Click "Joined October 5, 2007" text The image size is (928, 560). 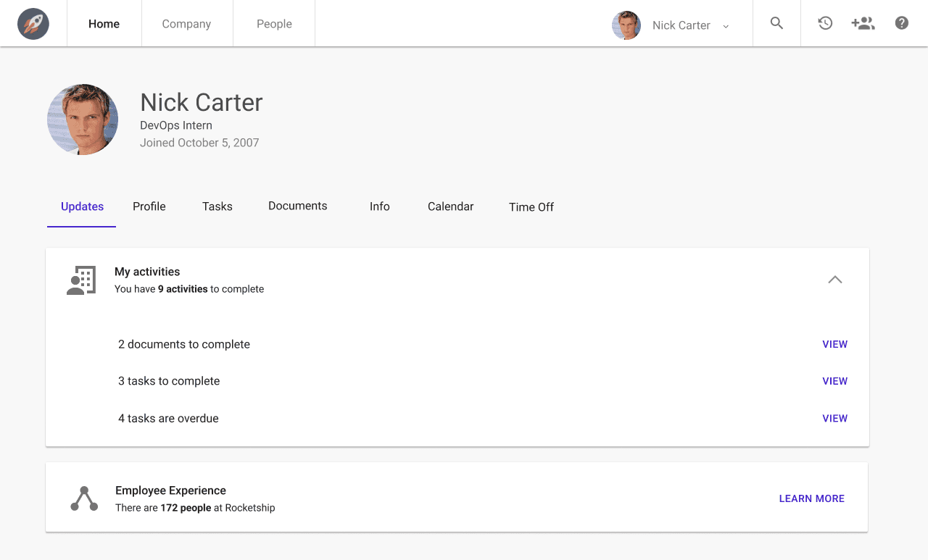pyautogui.click(x=199, y=143)
